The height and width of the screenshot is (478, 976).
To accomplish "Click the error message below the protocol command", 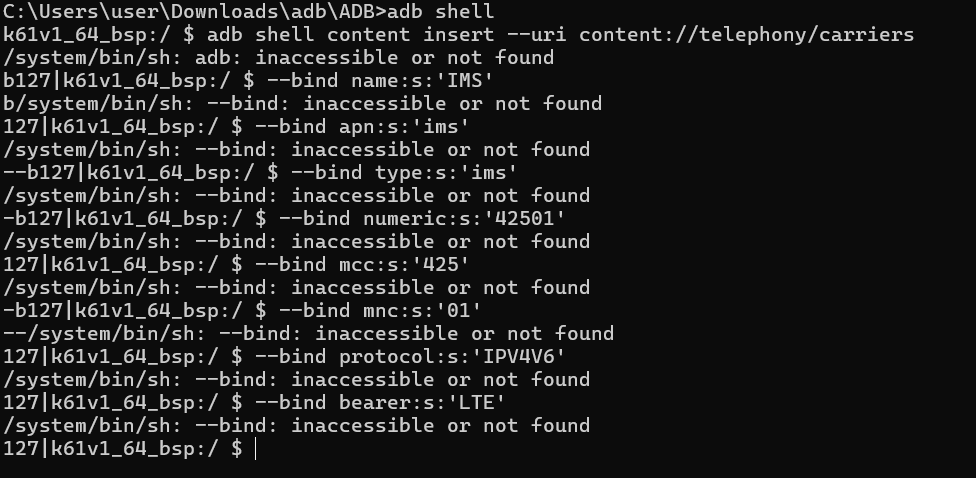I will [296, 380].
